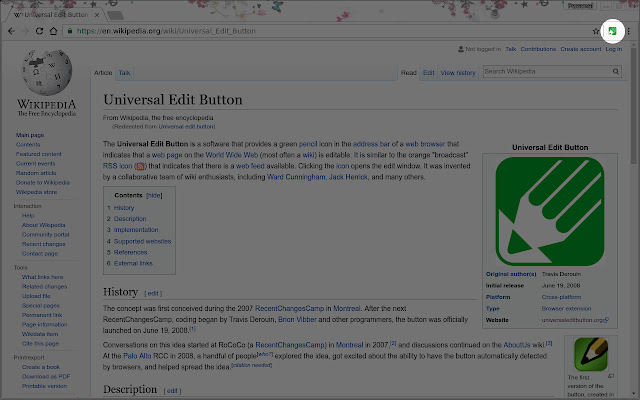Viewport: 640px width, 400px height.
Task: Select the Universal Edit Button browser tab
Action: 55,15
